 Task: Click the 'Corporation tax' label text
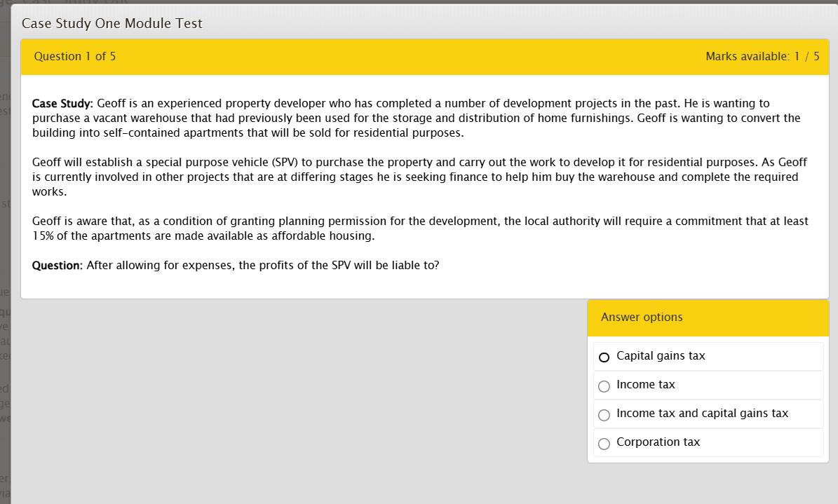click(658, 442)
